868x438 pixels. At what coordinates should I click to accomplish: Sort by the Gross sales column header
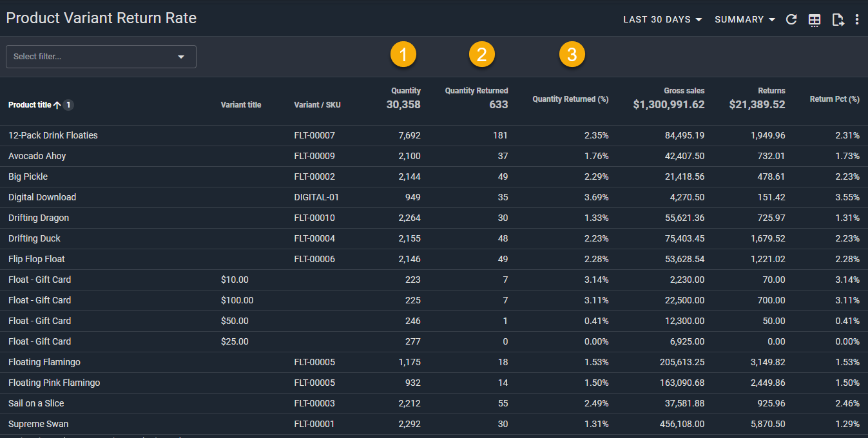[684, 91]
